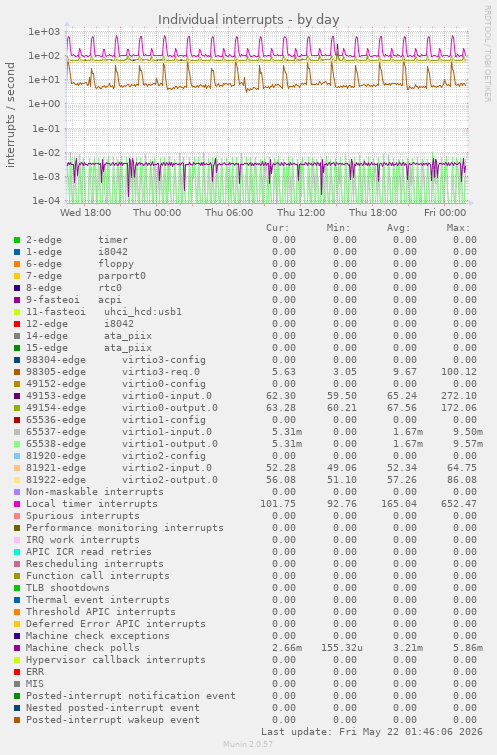Click the green 2-edge timer color swatch
Viewport: 497px width, 755px height.
pos(17,240)
